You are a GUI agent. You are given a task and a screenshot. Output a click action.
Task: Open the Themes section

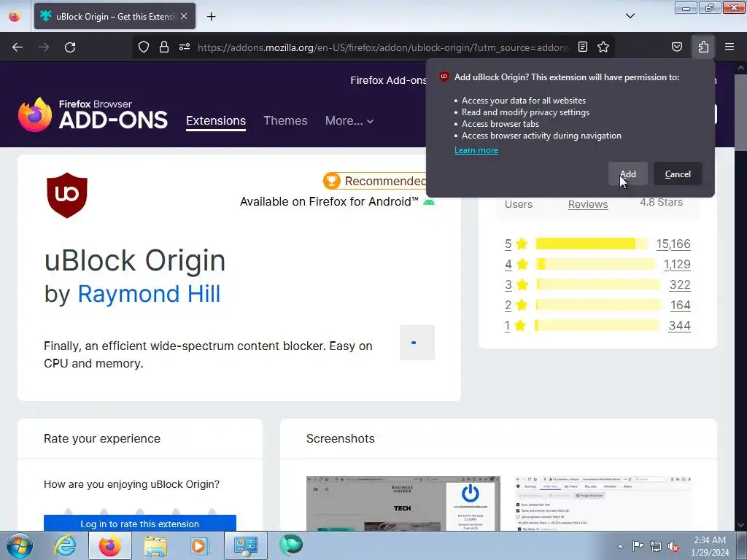(x=285, y=121)
